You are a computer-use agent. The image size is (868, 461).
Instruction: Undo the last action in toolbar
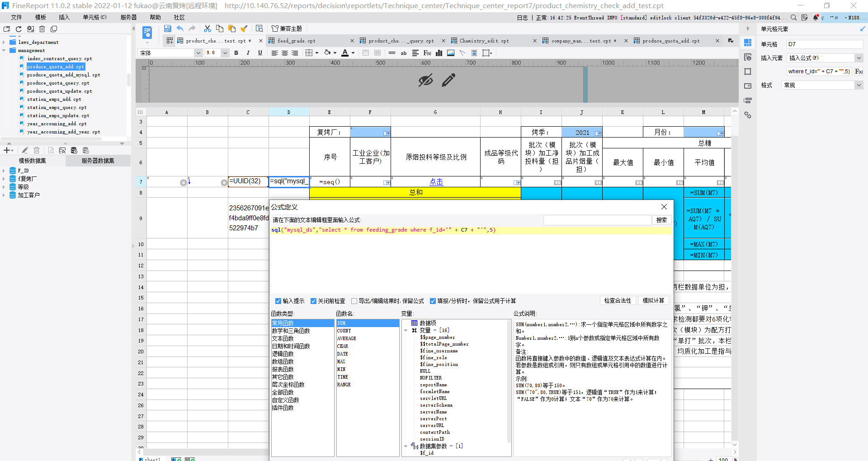[x=180, y=29]
